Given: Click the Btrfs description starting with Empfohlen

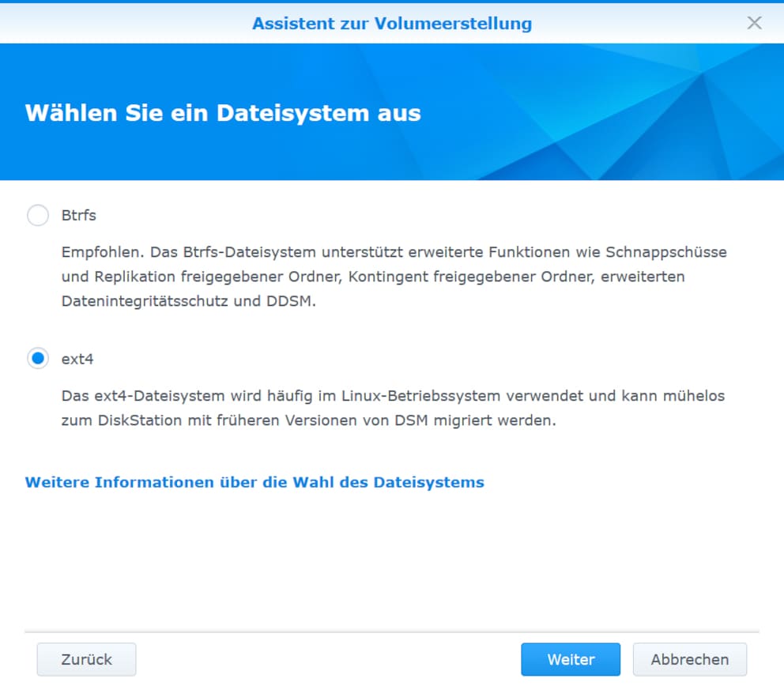Looking at the screenshot, I should pyautogui.click(x=394, y=277).
